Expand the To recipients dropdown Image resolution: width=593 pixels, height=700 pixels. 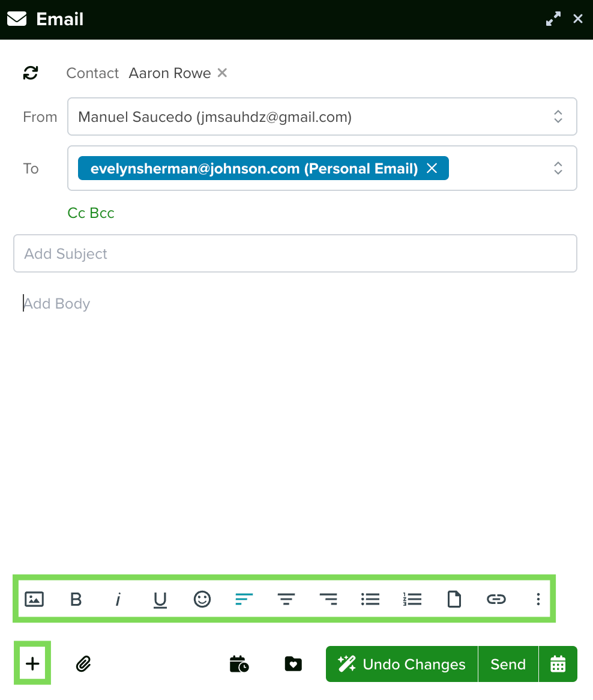point(558,168)
